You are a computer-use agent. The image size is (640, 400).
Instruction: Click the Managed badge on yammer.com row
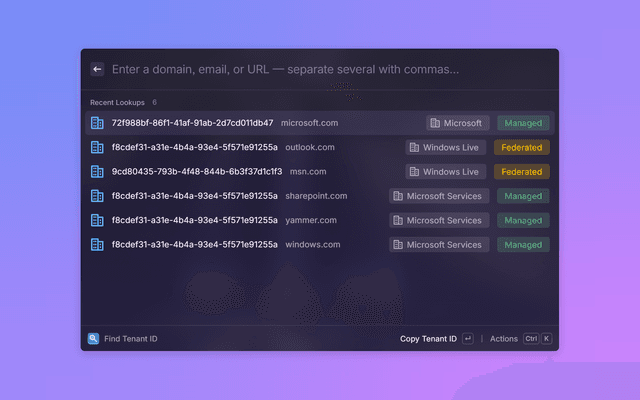click(523, 220)
